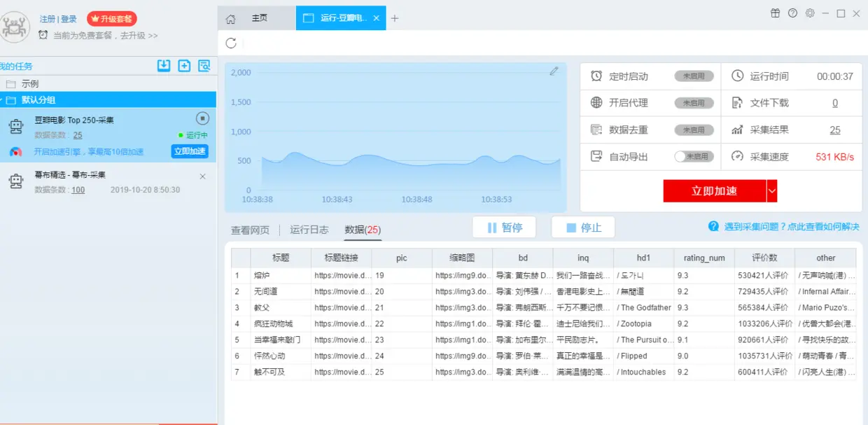
Task: Click the red 立即加速 button
Action: tap(715, 190)
